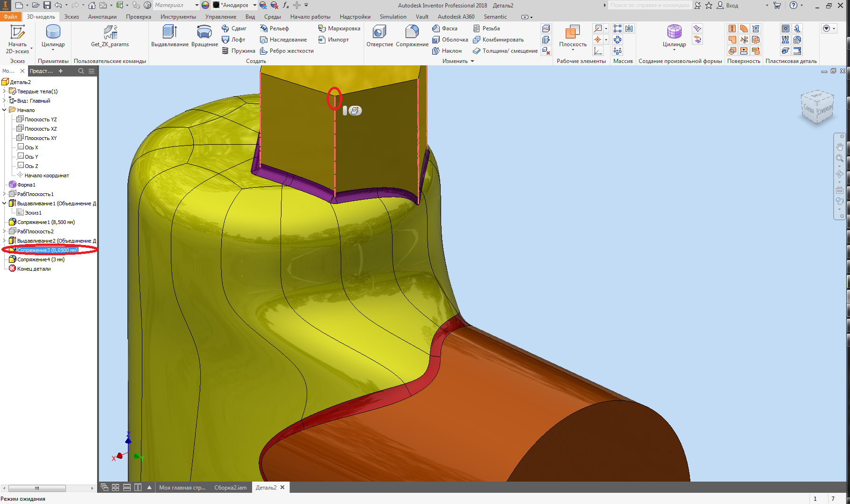The width and height of the screenshot is (850, 504).
Task: Click the Zoom tool in navigation bar
Action: 839,159
